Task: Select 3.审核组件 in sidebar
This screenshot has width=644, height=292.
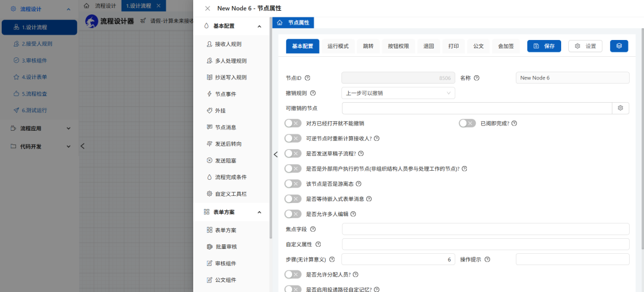Action: [39, 60]
